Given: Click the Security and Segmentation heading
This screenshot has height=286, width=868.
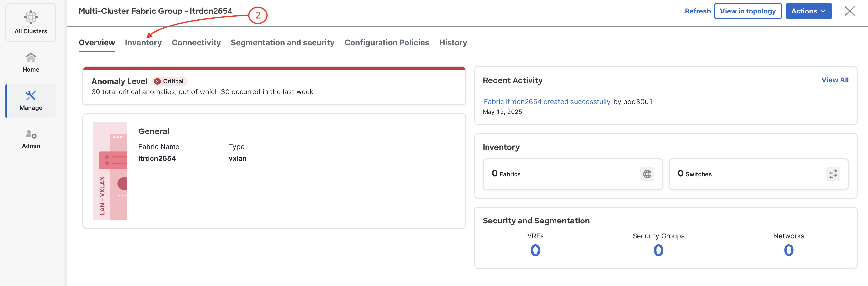Looking at the screenshot, I should coord(536,221).
